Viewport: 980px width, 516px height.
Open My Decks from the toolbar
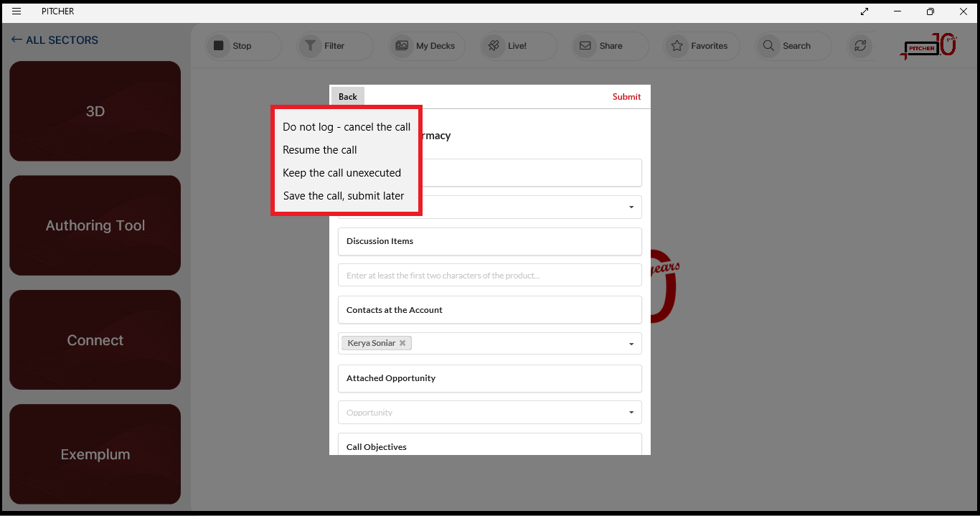coord(402,46)
